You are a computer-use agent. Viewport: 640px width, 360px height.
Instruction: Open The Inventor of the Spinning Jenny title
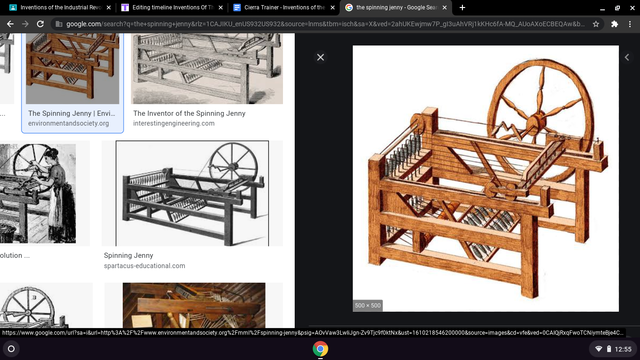[x=189, y=113]
